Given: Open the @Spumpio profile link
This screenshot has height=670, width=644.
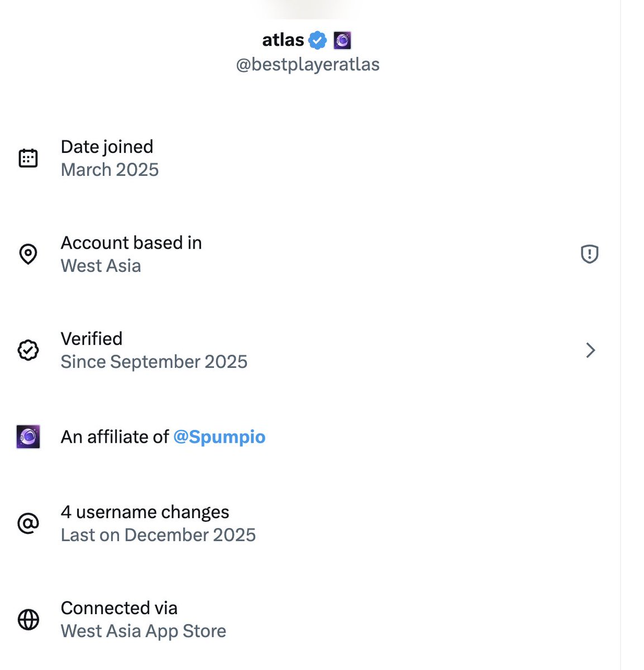Looking at the screenshot, I should click(220, 437).
